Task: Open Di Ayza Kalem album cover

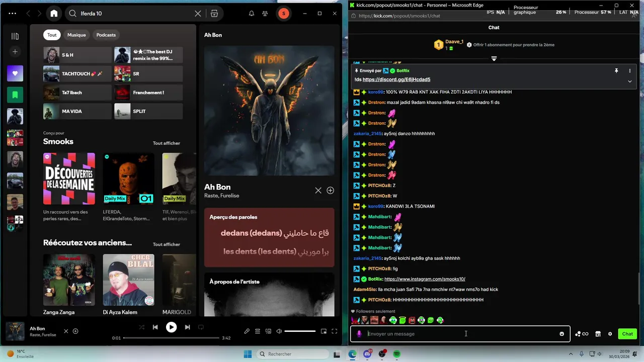Action: point(129,280)
